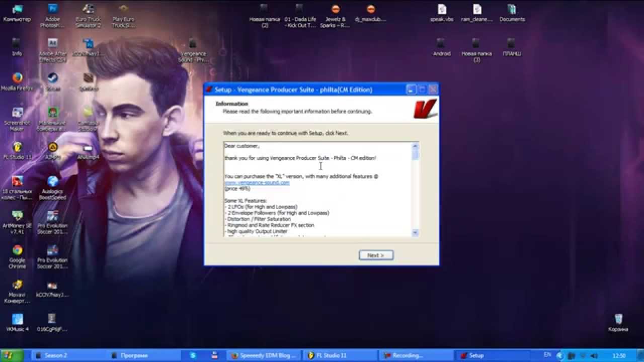Switch to Speeeedy EDM Blog Firefox taskbar item
644x362 pixels.
click(265, 355)
